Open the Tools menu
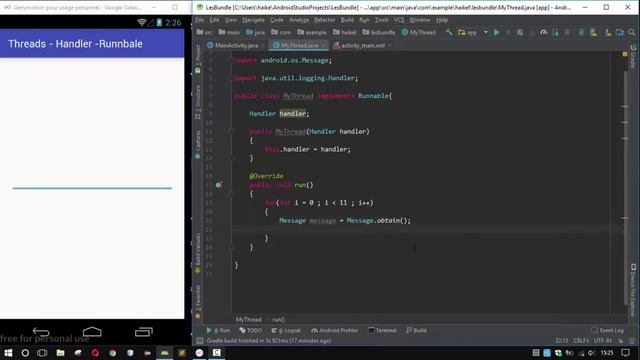Screen dimensions: 640x360 pyautogui.click(x=381, y=20)
